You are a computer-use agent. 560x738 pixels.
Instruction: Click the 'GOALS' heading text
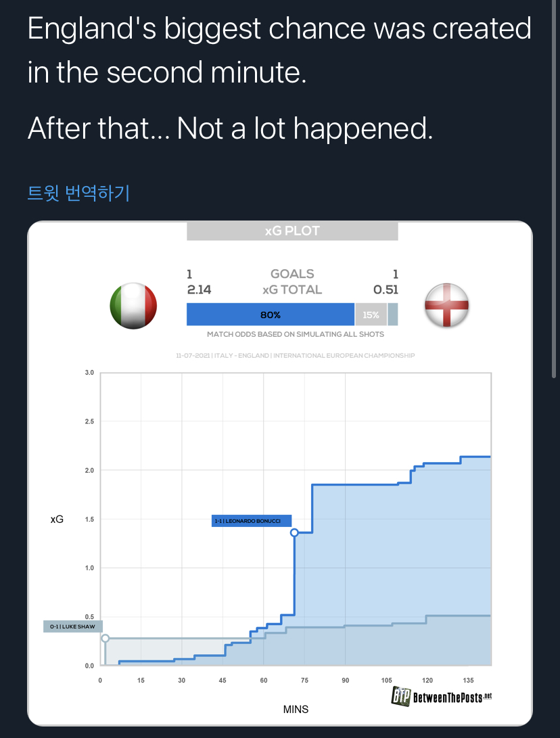[292, 274]
